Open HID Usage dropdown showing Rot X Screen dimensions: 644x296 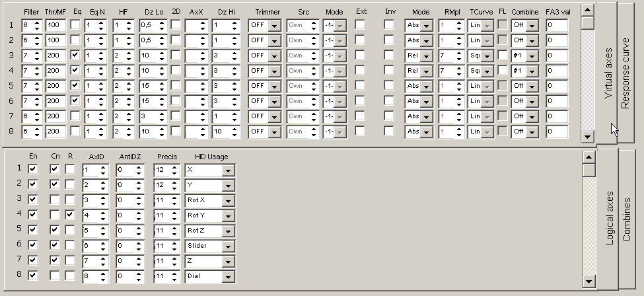[x=229, y=201]
